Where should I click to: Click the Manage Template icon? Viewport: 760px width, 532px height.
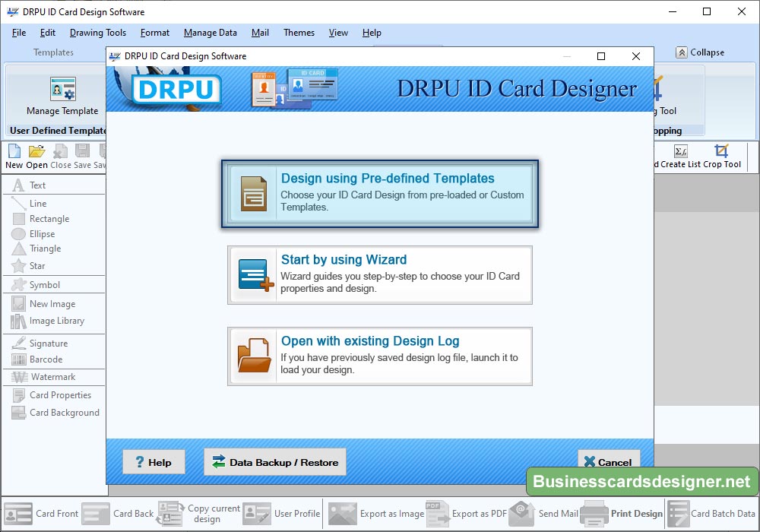coord(62,90)
